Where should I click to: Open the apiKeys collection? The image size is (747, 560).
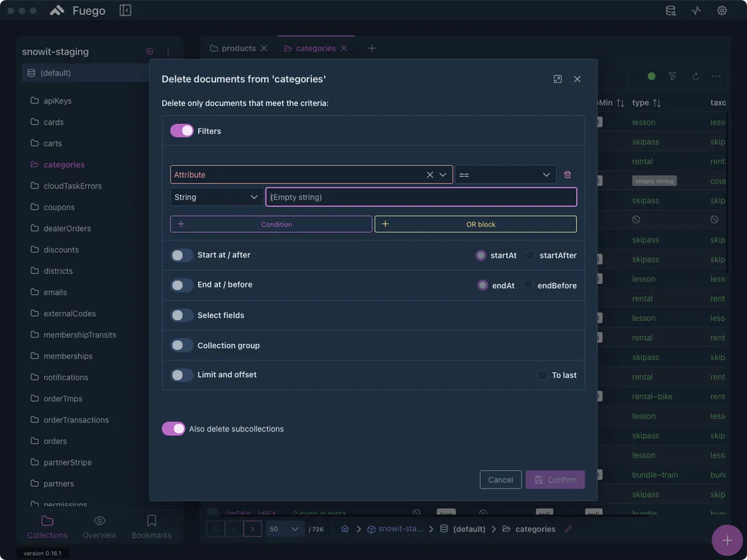[57, 101]
